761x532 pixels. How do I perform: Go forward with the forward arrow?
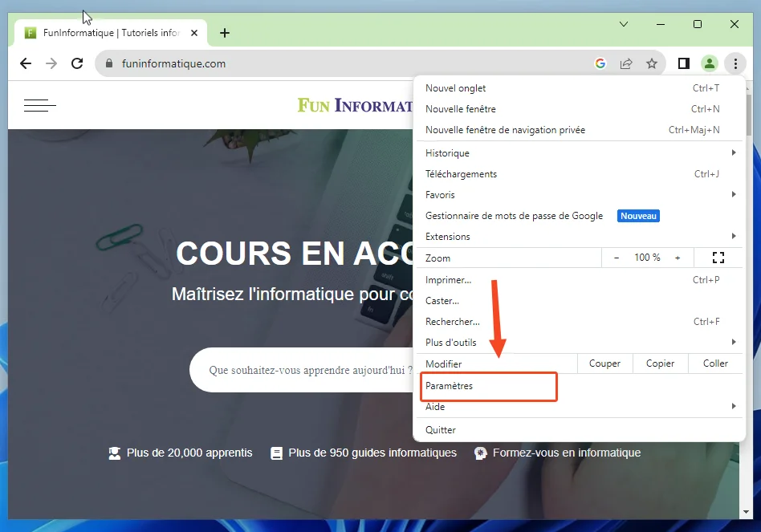(51, 63)
